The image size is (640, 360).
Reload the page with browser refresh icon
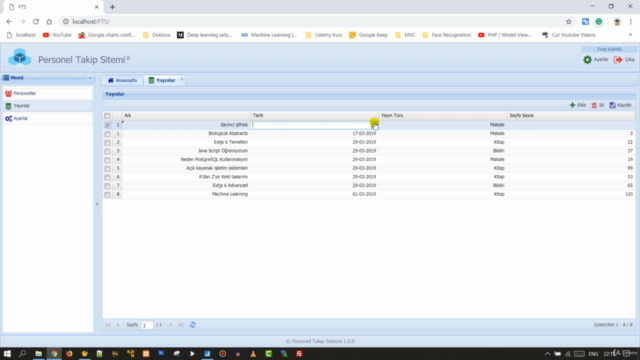pos(36,22)
